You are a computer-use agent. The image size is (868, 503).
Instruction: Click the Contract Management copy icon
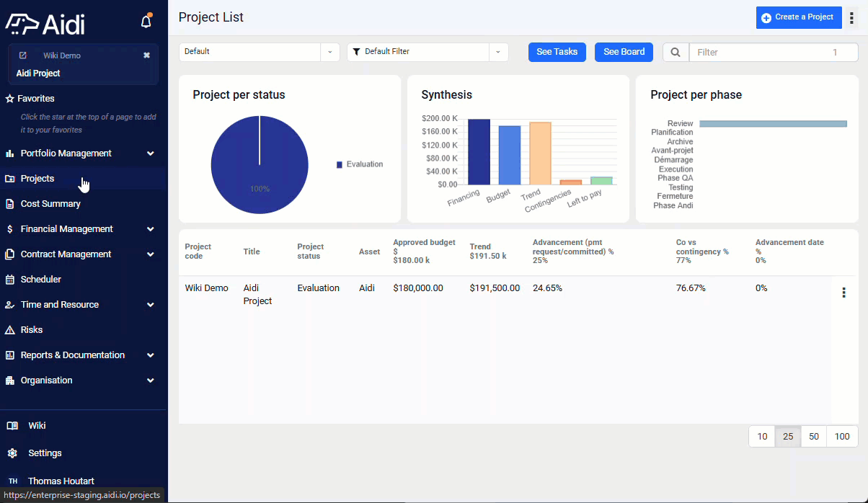pos(10,254)
